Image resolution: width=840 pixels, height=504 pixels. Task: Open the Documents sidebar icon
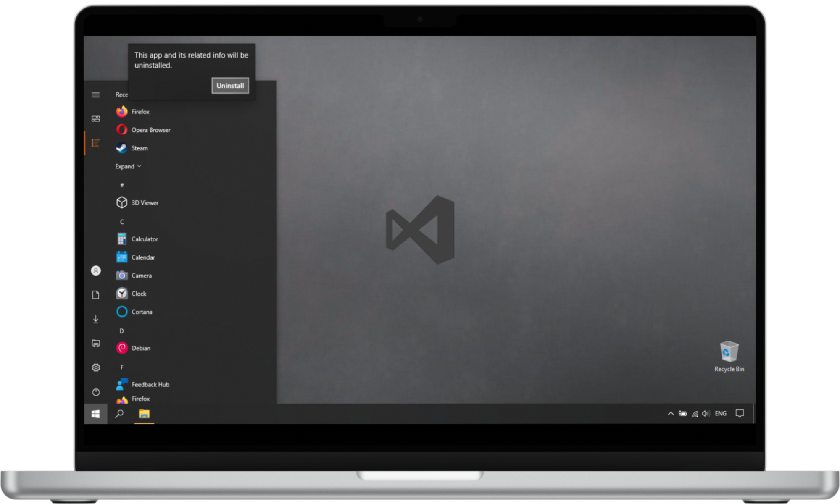tap(96, 295)
